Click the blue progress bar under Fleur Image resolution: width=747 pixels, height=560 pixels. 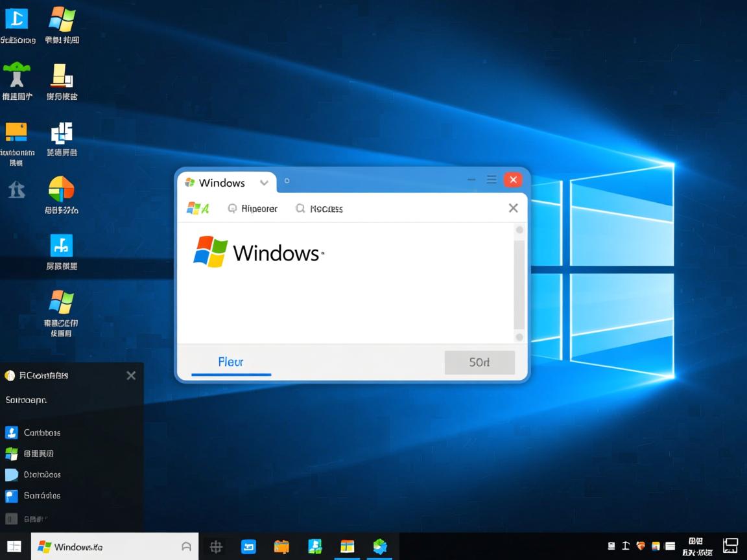[x=231, y=374]
